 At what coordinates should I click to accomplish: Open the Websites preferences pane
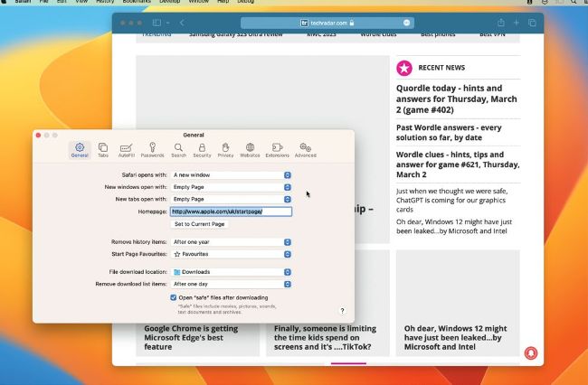coord(250,150)
